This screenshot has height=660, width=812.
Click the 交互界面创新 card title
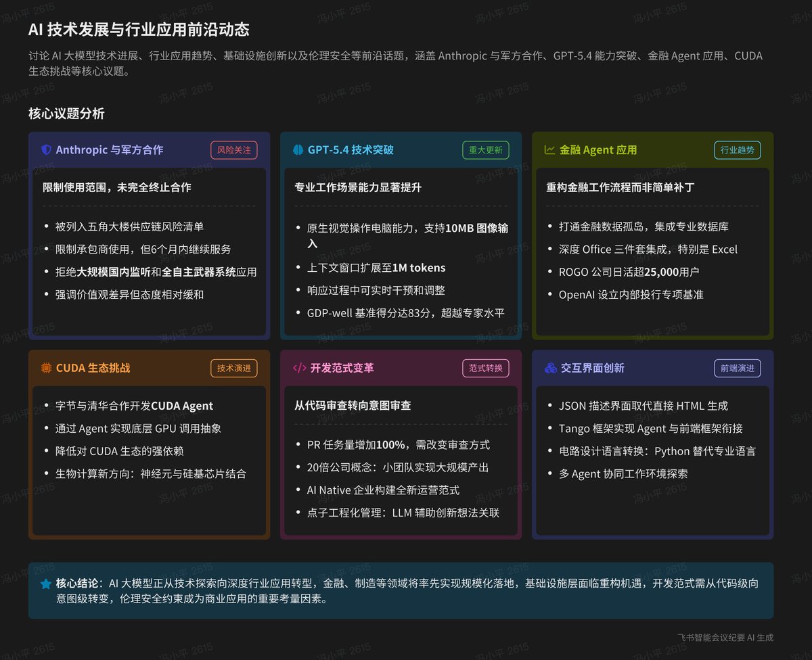pos(593,368)
